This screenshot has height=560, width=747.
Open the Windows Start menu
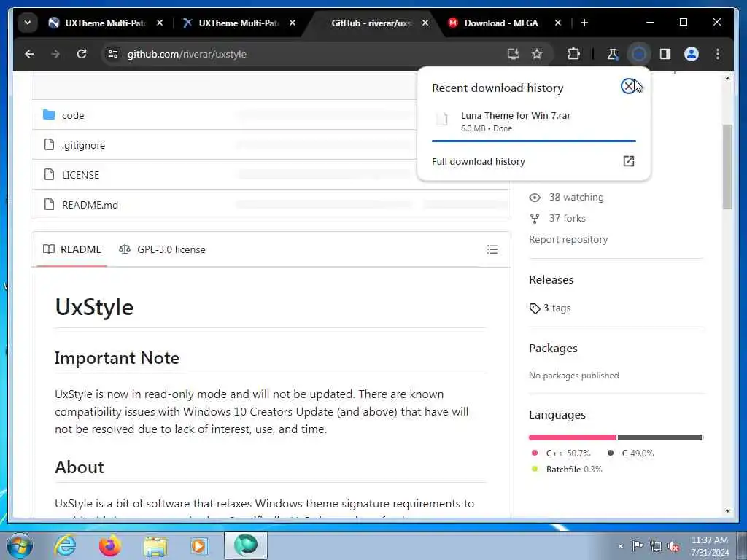(20, 545)
